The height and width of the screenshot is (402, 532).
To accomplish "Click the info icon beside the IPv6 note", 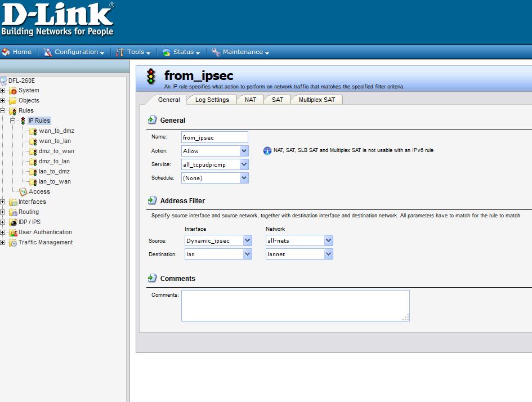I will point(267,151).
